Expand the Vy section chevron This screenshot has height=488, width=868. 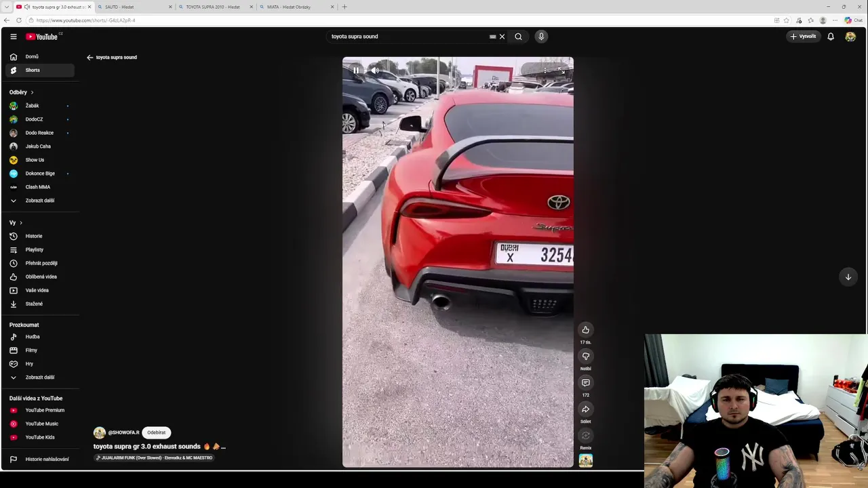21,223
